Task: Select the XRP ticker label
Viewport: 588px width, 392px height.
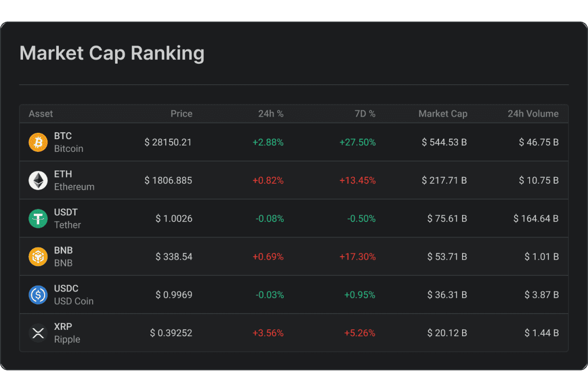Action: [63, 327]
